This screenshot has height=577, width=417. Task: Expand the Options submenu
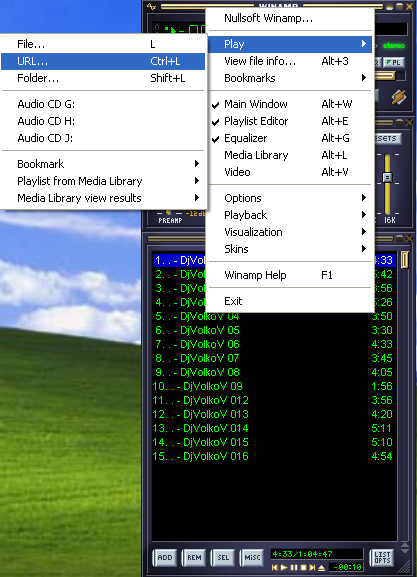click(290, 198)
